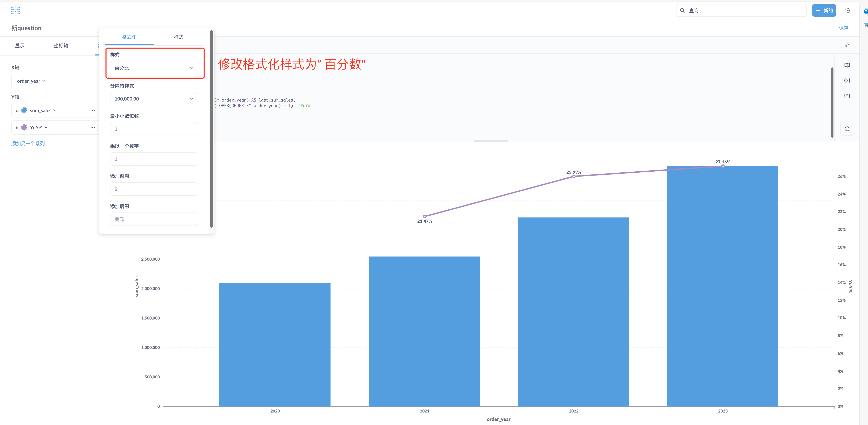
Task: Open the 分隔符样式 dropdown 100,000.00
Action: point(154,99)
